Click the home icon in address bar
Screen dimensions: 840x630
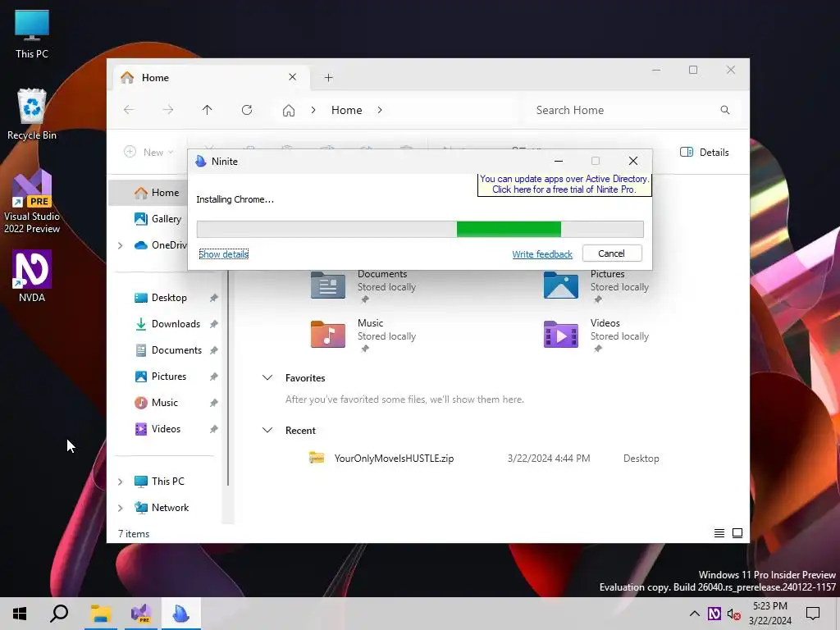(289, 111)
